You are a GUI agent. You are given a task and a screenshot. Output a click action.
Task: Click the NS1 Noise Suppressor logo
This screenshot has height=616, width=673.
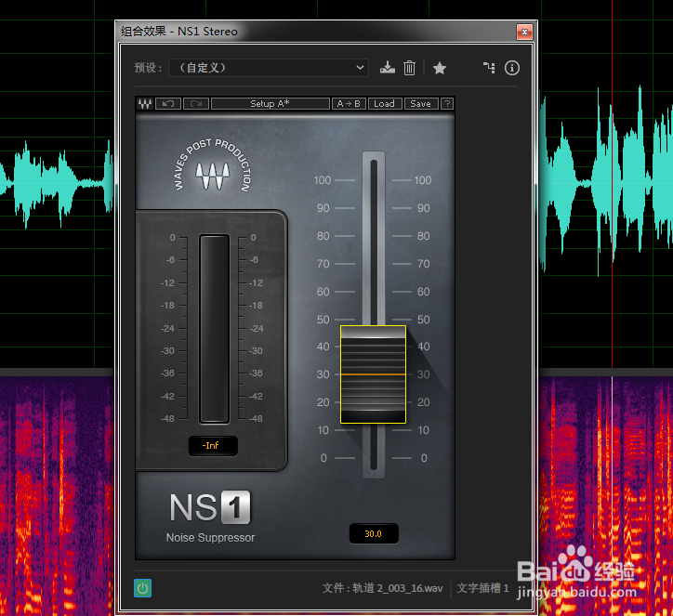click(x=210, y=517)
